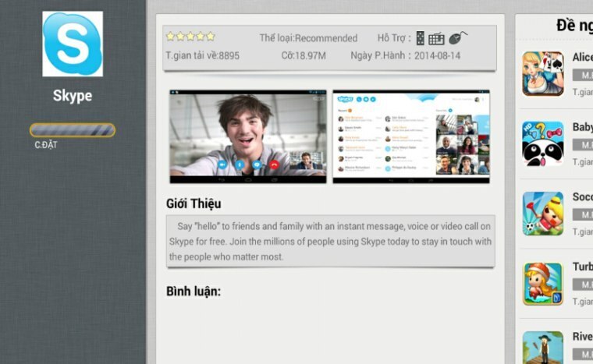Open the River game icon
Image resolution: width=593 pixels, height=364 pixels.
[x=543, y=348]
